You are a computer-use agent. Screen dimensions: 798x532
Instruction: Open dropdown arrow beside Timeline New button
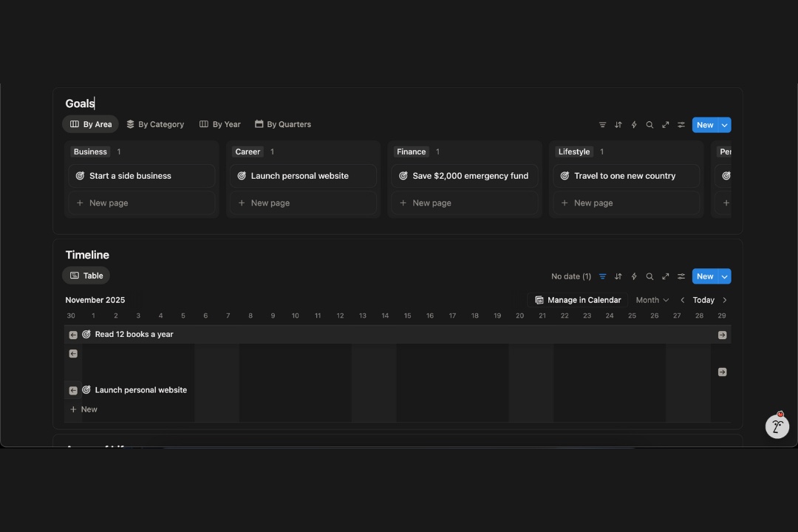click(x=724, y=276)
